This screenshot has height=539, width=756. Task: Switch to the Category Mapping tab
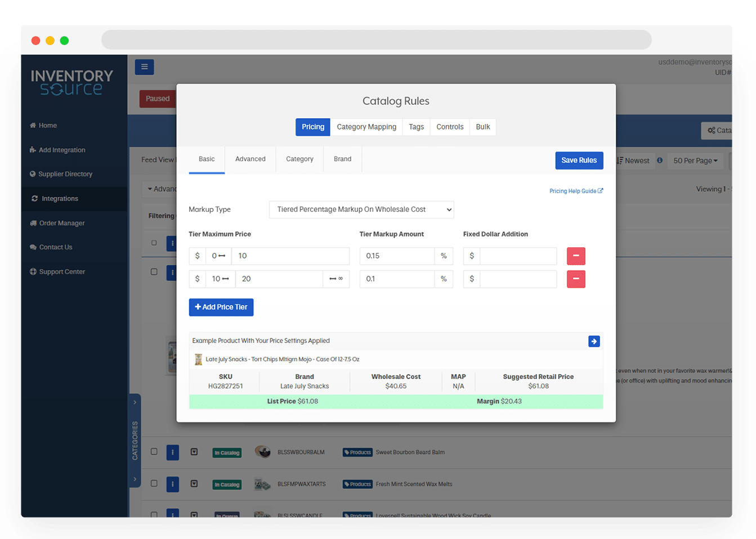tap(366, 127)
